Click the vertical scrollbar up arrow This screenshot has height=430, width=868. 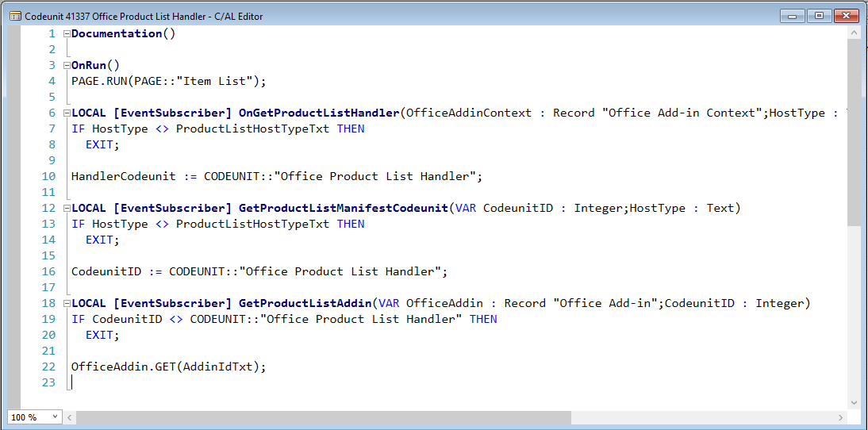tap(854, 33)
